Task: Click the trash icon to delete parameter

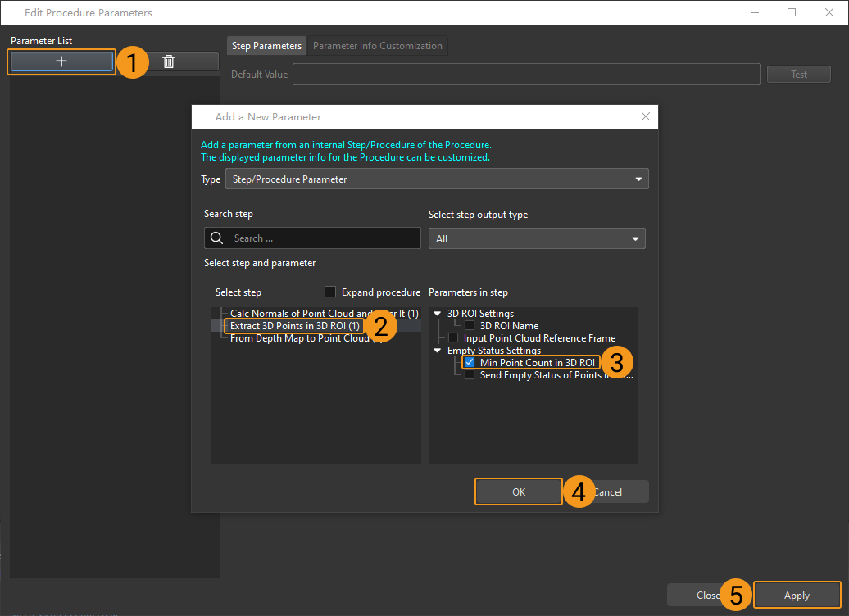Action: point(169,61)
